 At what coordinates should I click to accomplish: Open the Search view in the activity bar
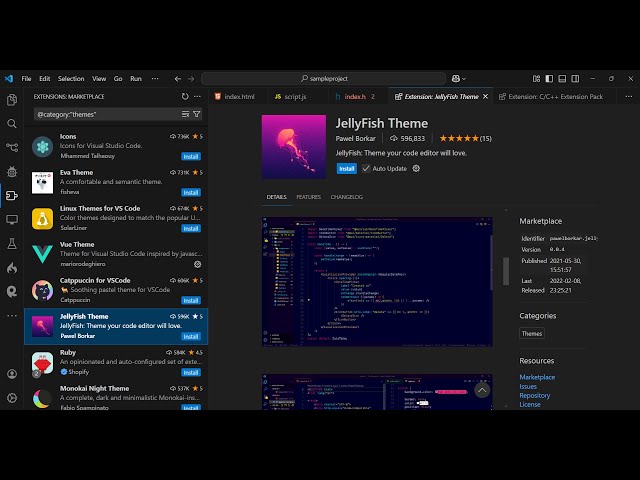tap(12, 124)
